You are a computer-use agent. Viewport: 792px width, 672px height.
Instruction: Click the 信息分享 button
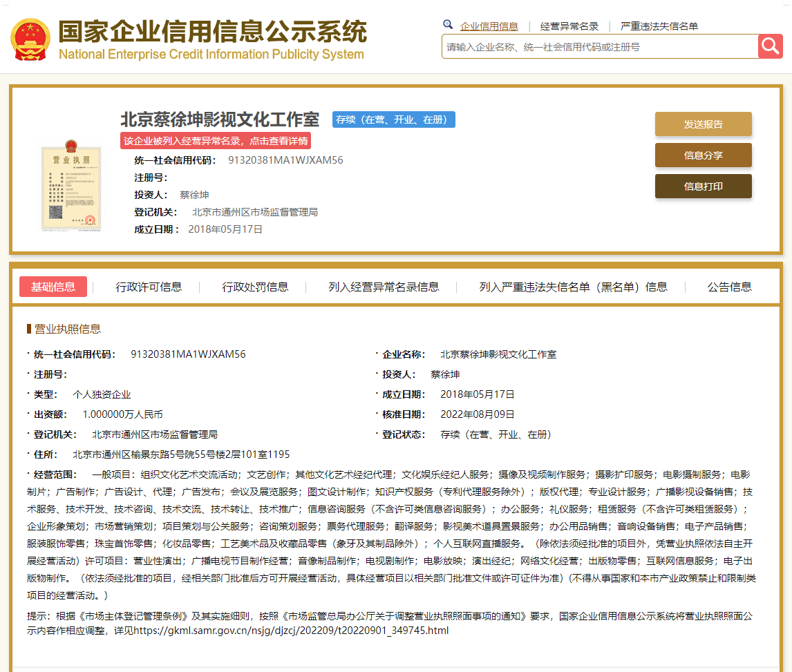tap(703, 155)
